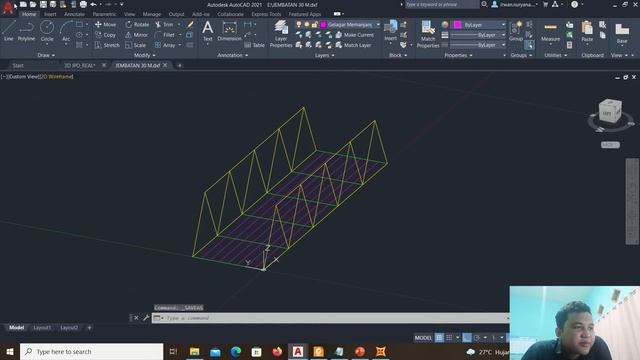Switch to Layout1 tab
Viewport: 640px width, 360px height.
click(42, 327)
